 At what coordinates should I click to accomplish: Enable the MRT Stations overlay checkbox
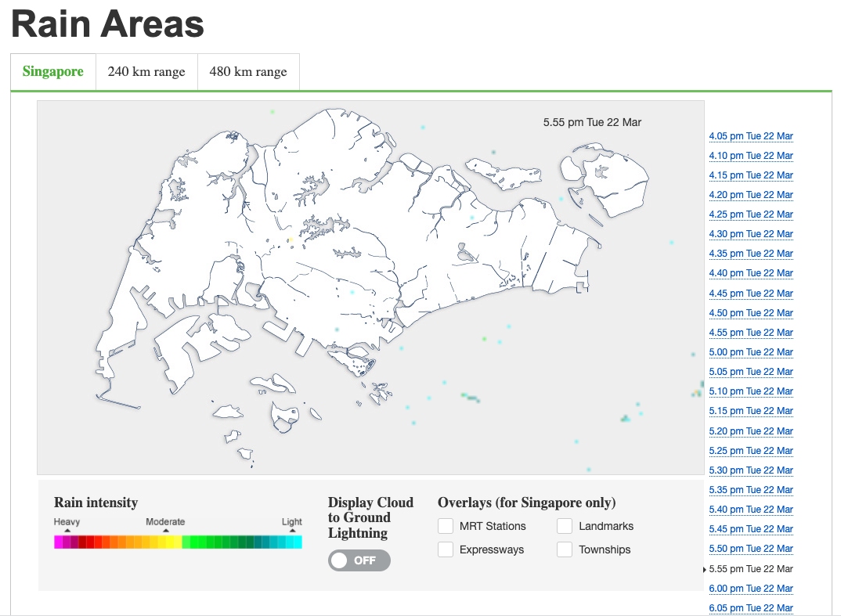[446, 526]
